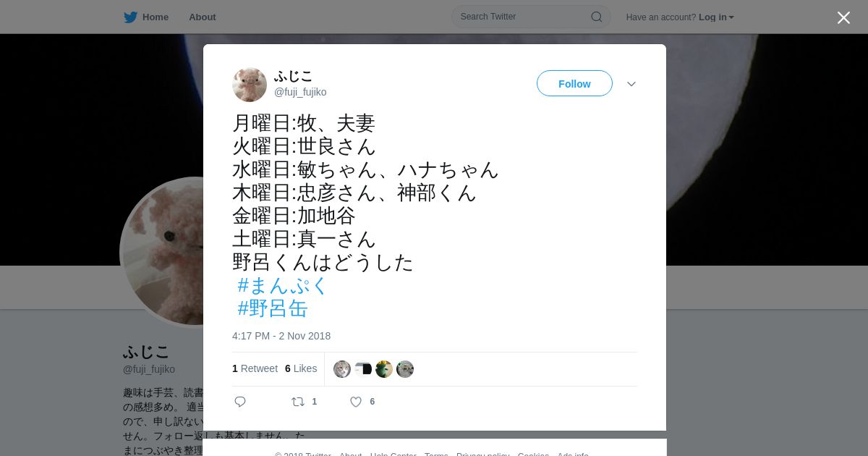The image size is (868, 456).
Task: Go to the About page
Action: (x=203, y=17)
